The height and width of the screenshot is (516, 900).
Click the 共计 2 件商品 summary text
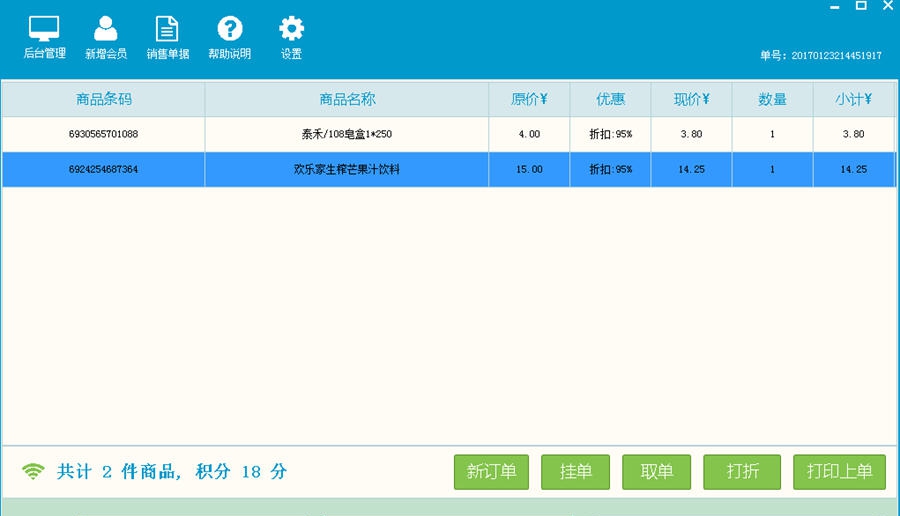point(119,472)
